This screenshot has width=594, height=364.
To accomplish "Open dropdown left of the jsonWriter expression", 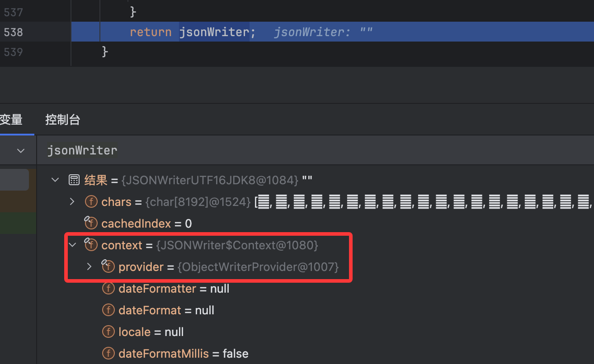I will 20,151.
